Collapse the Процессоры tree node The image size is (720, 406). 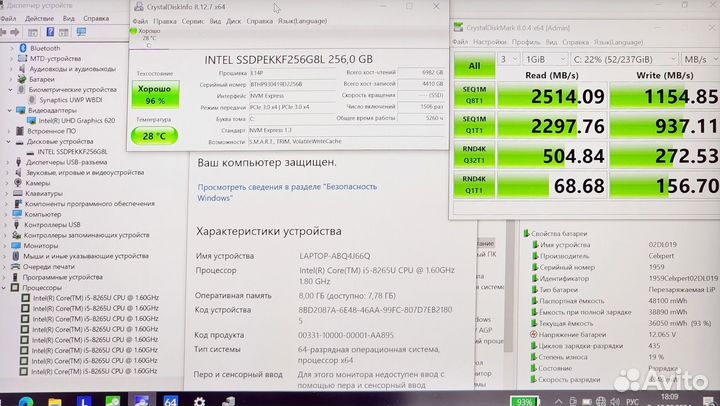(7, 287)
